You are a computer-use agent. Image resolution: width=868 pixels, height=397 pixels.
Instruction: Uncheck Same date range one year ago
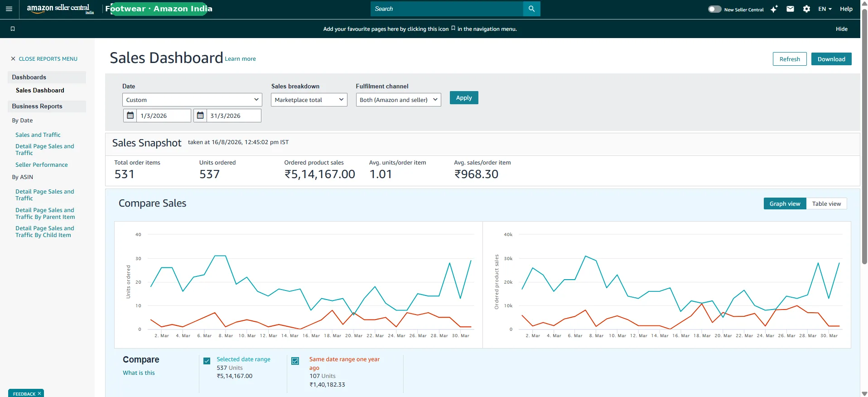click(x=295, y=361)
